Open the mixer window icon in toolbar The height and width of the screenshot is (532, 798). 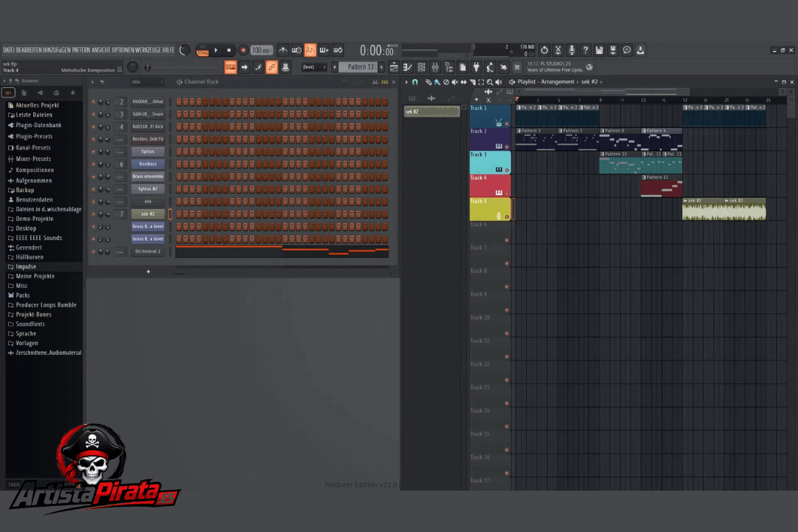tap(435, 67)
